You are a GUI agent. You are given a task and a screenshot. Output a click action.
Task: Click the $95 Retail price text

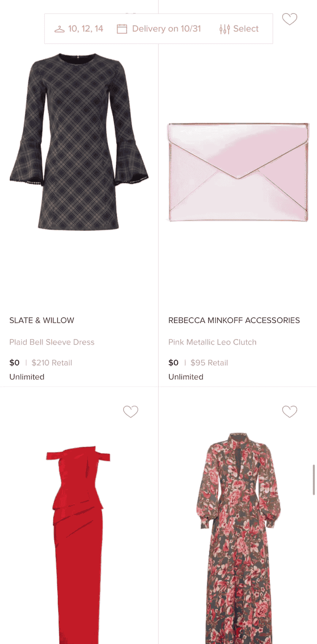pyautogui.click(x=209, y=363)
